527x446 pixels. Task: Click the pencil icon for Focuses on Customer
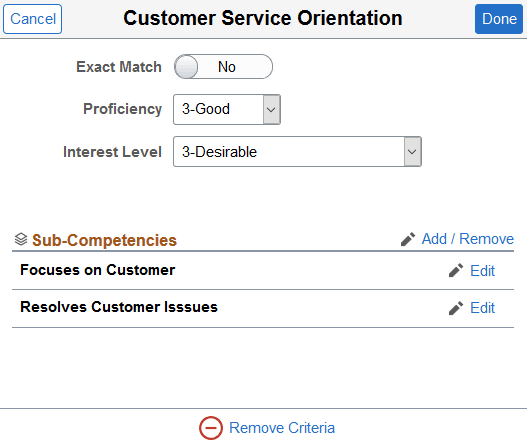click(456, 271)
